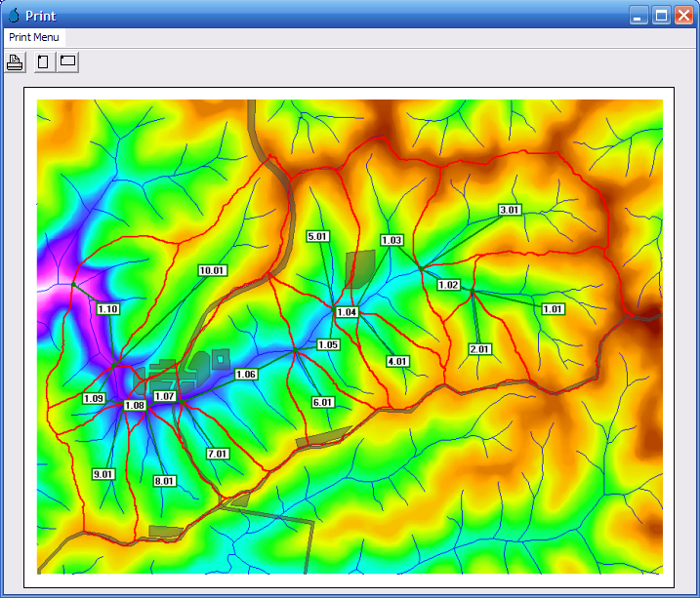The image size is (700, 598).
Task: Close the Print window
Action: coord(683,15)
